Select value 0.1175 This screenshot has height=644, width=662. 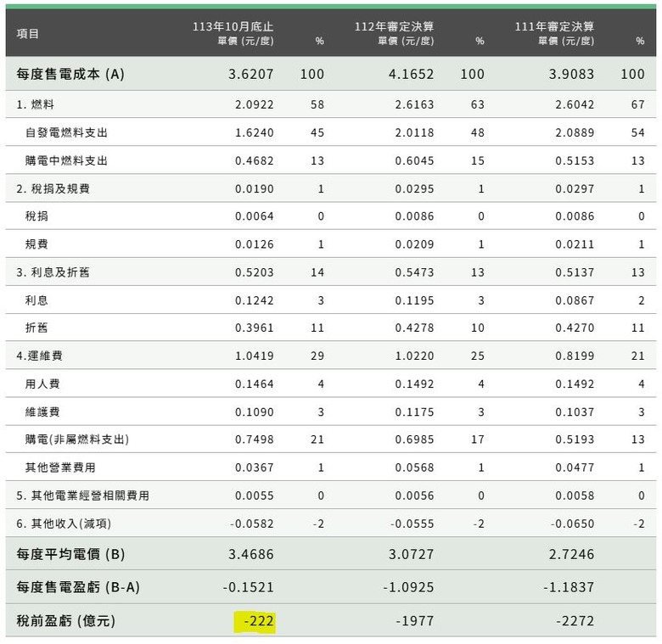pyautogui.click(x=414, y=412)
